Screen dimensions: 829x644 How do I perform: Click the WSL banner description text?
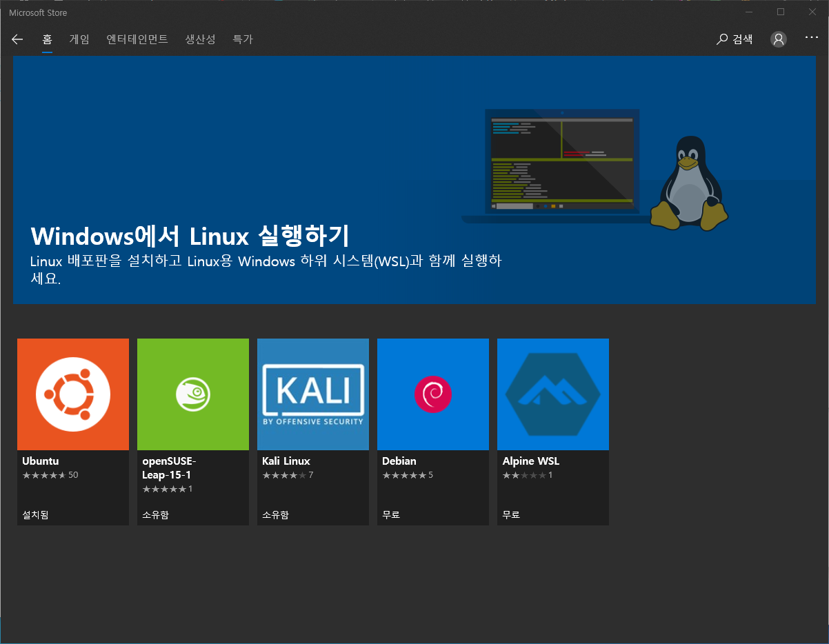coord(266,270)
